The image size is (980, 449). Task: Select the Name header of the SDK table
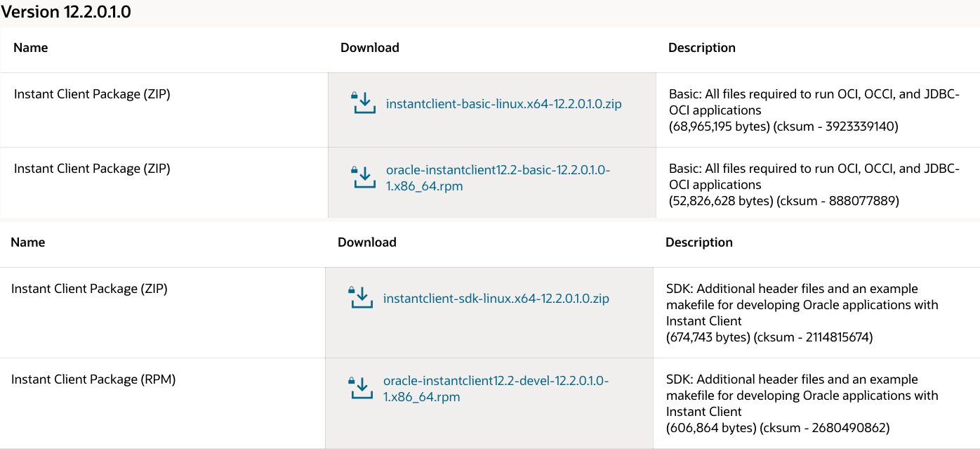pos(28,242)
